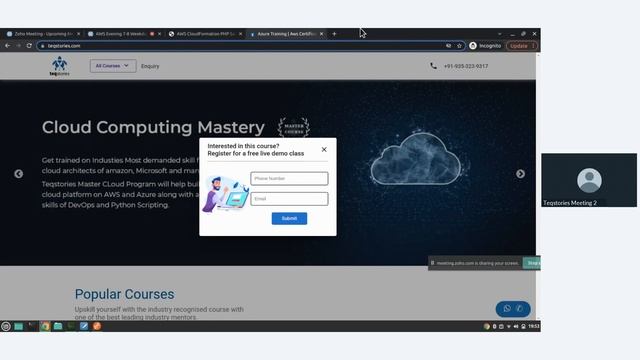The image size is (640, 360).
Task: Reload the teqstories.com page
Action: [x=29, y=46]
